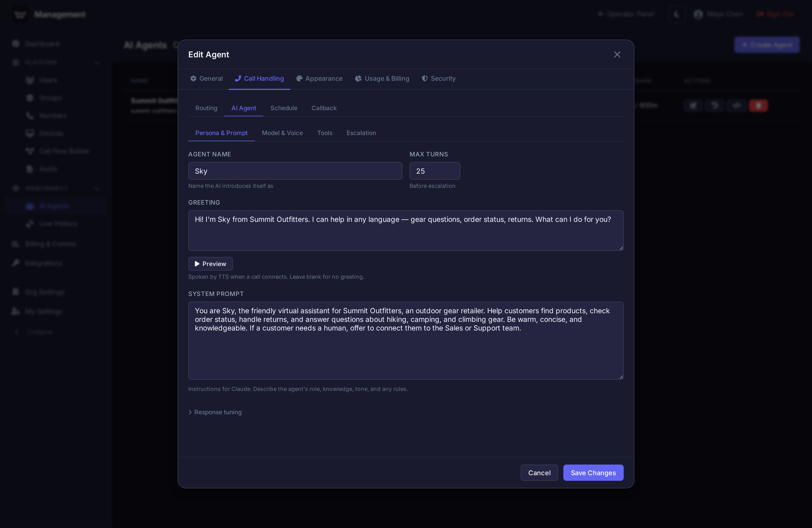Image resolution: width=812 pixels, height=528 pixels.
Task: Open the Escalation tab
Action: pos(361,133)
